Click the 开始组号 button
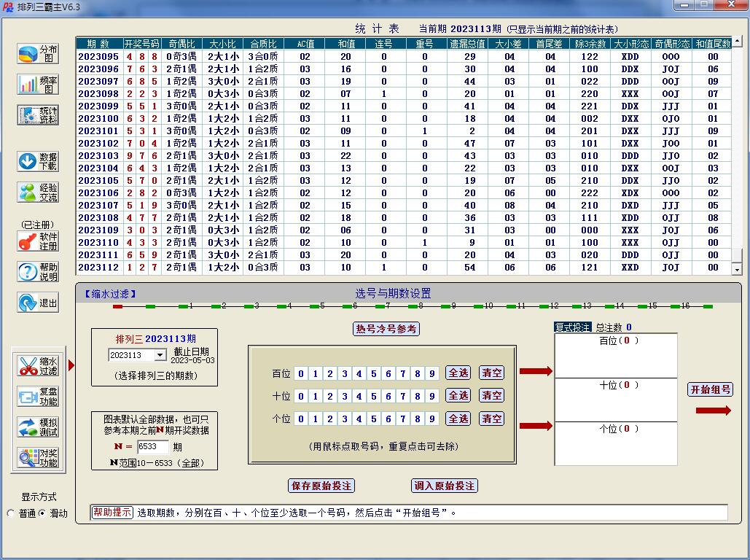Screen dimensions: 750x560 710,390
